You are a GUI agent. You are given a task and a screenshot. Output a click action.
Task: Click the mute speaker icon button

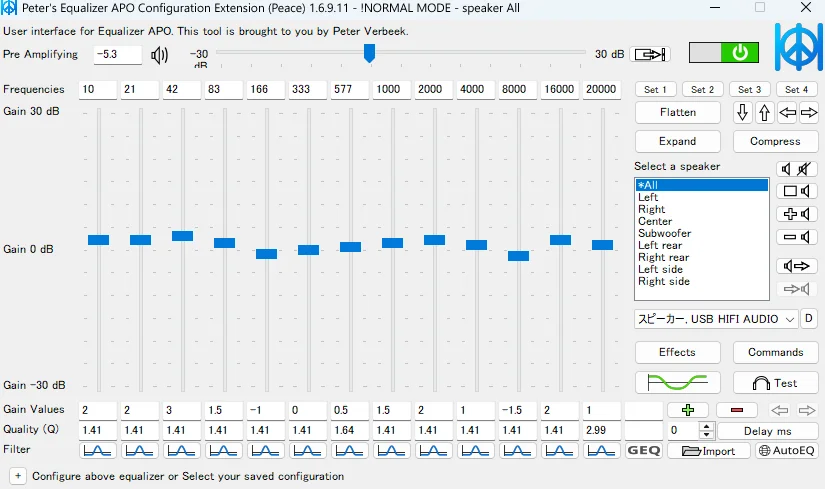coord(797,169)
